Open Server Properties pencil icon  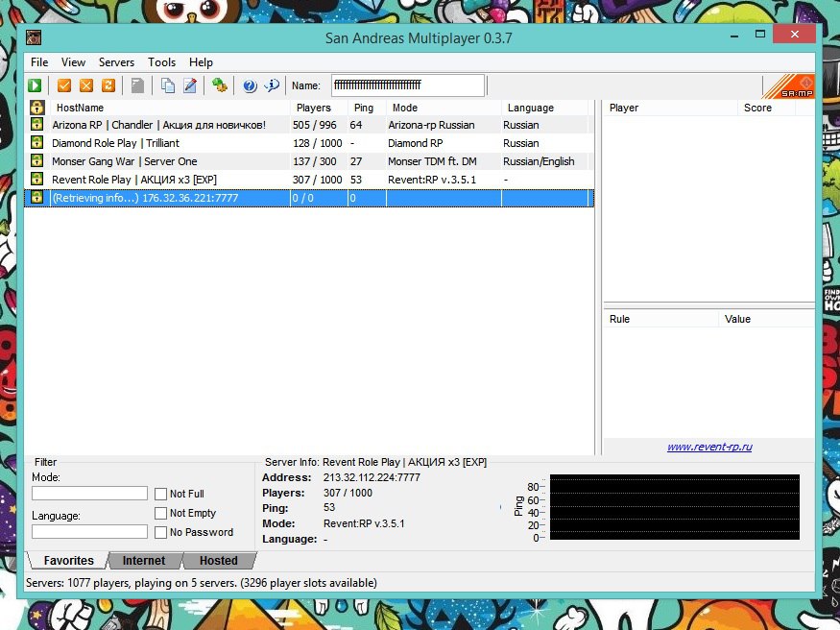[x=190, y=85]
